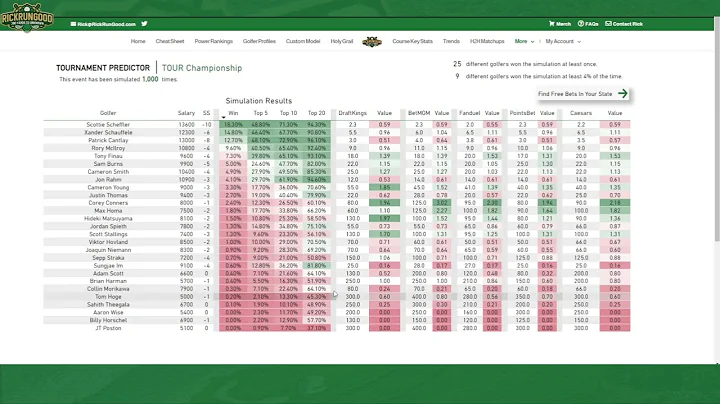Click the BetMGM column header

[x=419, y=113]
